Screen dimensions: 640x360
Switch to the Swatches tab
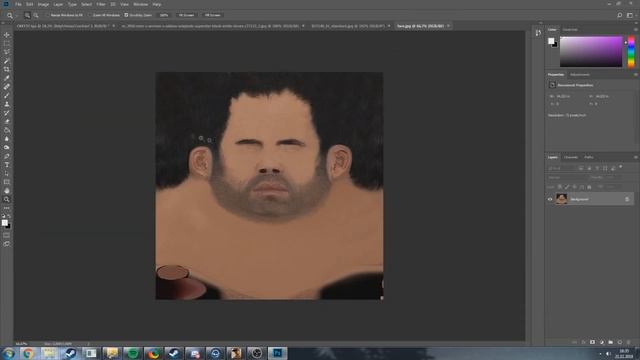tap(570, 30)
